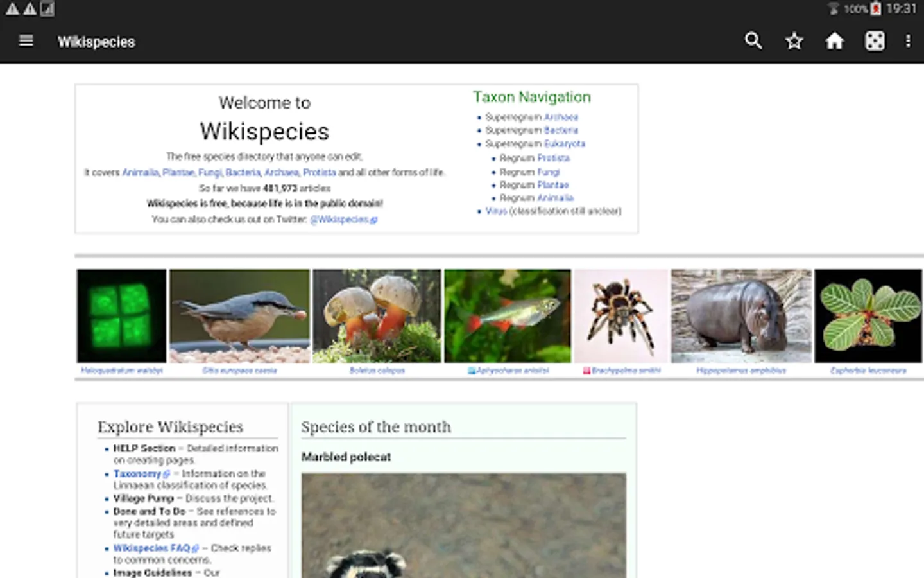Open the Hippopotamus amphibius caption link

[741, 371]
